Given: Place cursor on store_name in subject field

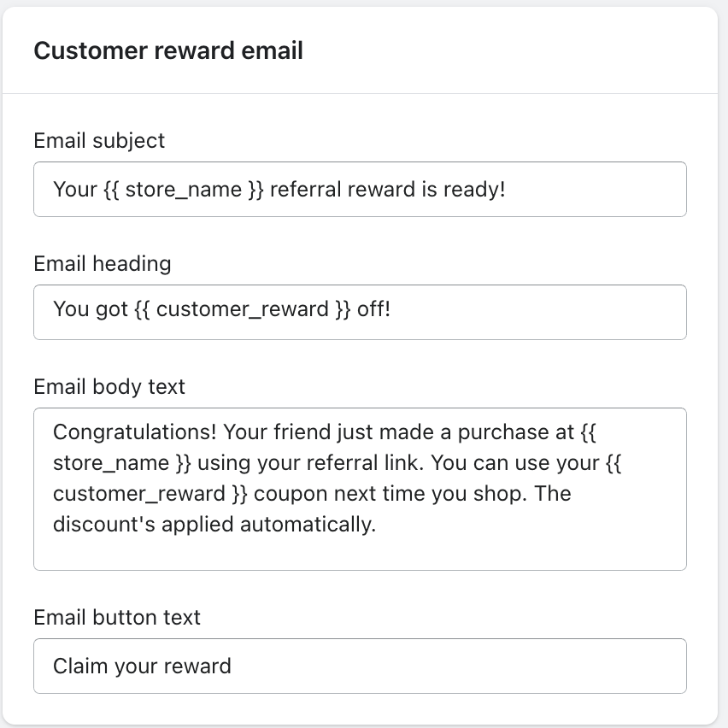Looking at the screenshot, I should pos(183,189).
